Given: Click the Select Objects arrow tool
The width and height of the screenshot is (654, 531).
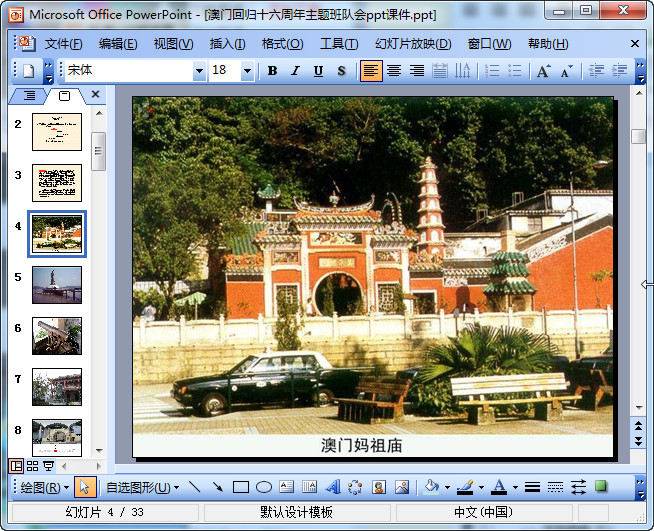Looking at the screenshot, I should (85, 487).
